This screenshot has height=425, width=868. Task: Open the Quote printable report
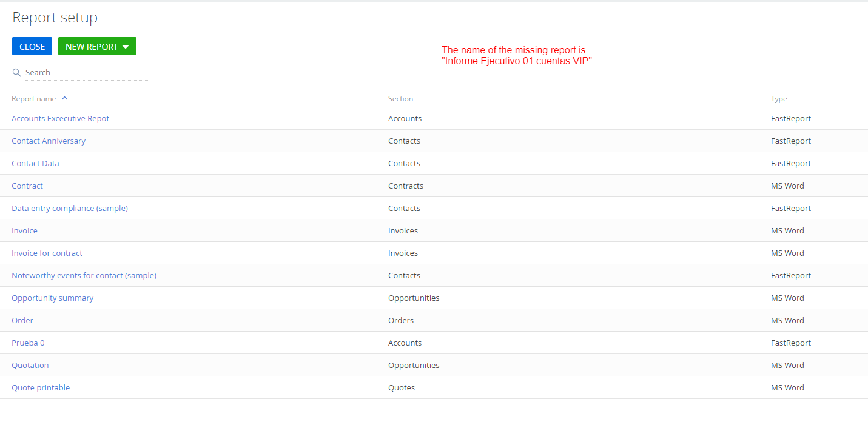point(40,387)
